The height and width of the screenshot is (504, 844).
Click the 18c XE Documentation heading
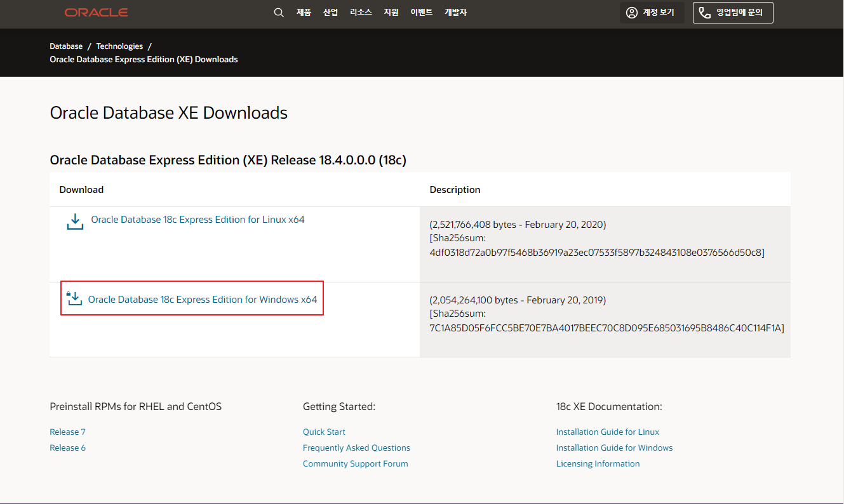[x=609, y=407]
